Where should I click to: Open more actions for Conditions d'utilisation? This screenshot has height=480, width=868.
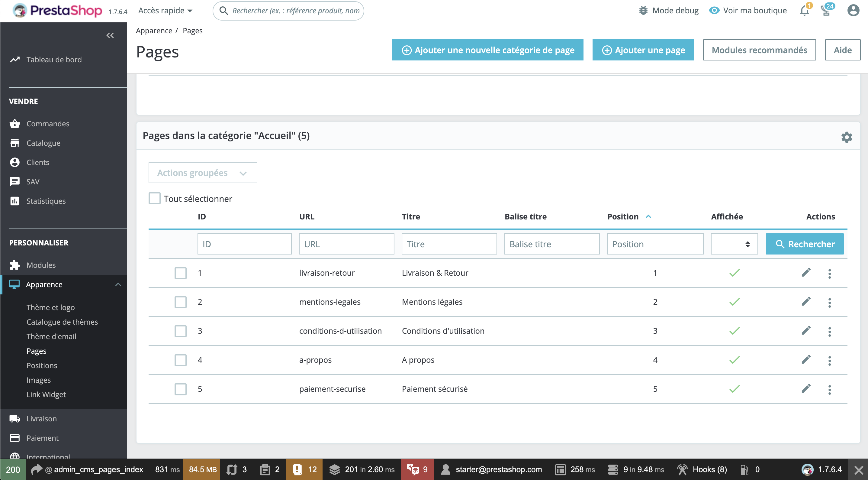829,331
